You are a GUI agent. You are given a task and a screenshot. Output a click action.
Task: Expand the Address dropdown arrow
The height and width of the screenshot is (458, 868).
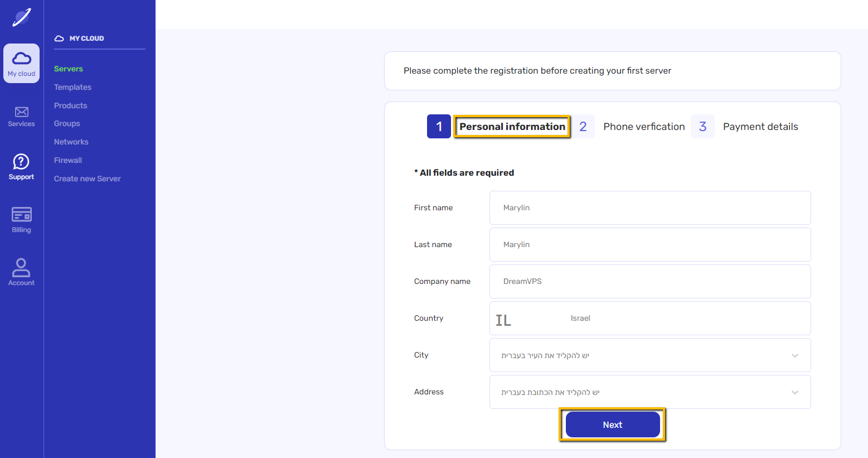click(x=795, y=392)
